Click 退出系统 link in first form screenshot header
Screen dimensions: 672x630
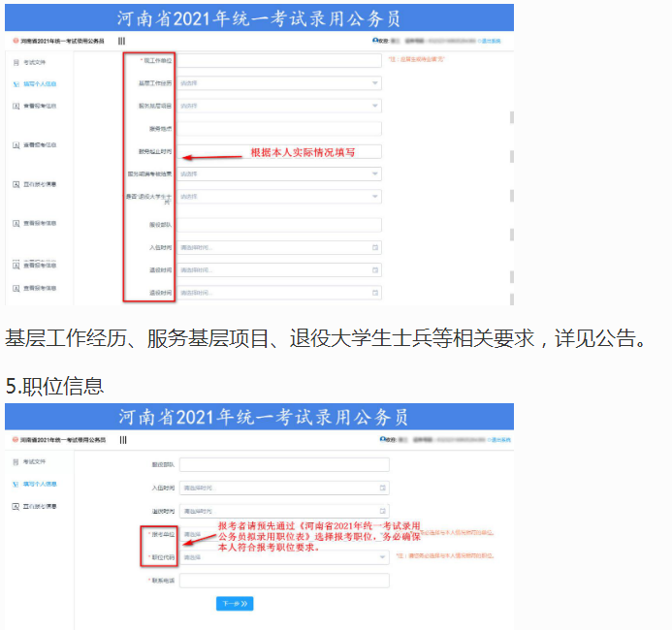pos(491,41)
